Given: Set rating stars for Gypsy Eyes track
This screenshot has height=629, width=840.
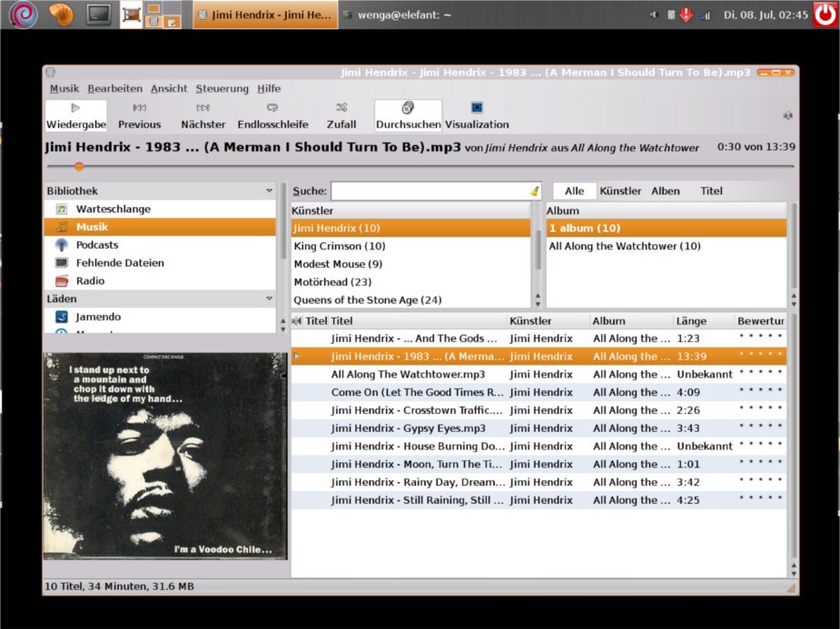Looking at the screenshot, I should 760,426.
